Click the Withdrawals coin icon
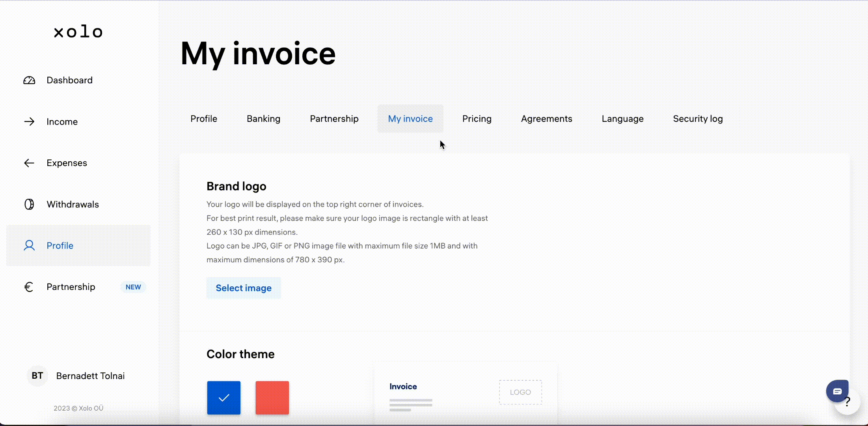Image resolution: width=868 pixels, height=426 pixels. coord(29,204)
